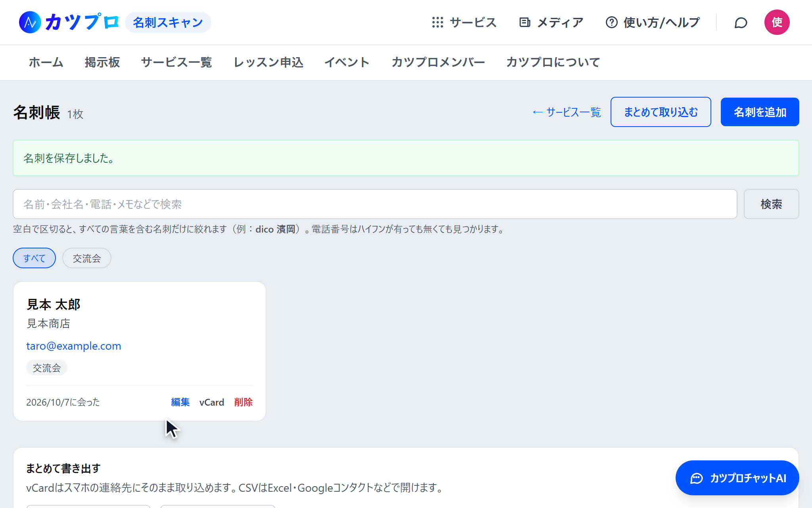This screenshot has width=812, height=508.
Task: Click 名刺を追加 button
Action: point(760,112)
